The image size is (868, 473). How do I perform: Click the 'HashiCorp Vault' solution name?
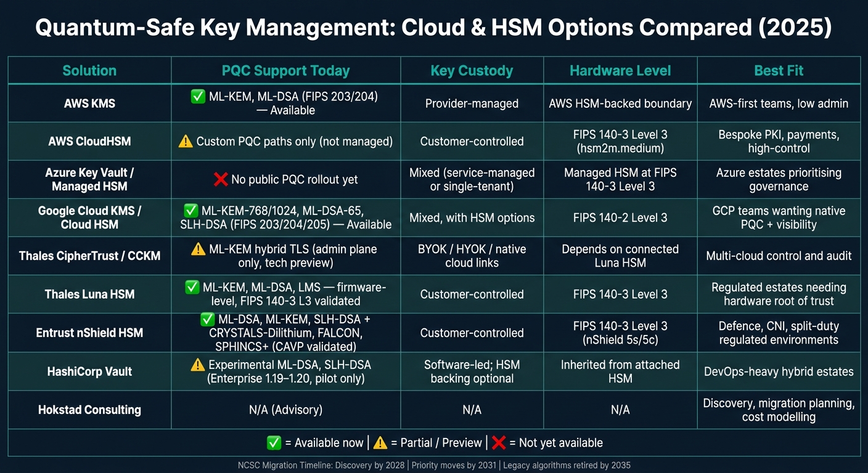point(89,371)
